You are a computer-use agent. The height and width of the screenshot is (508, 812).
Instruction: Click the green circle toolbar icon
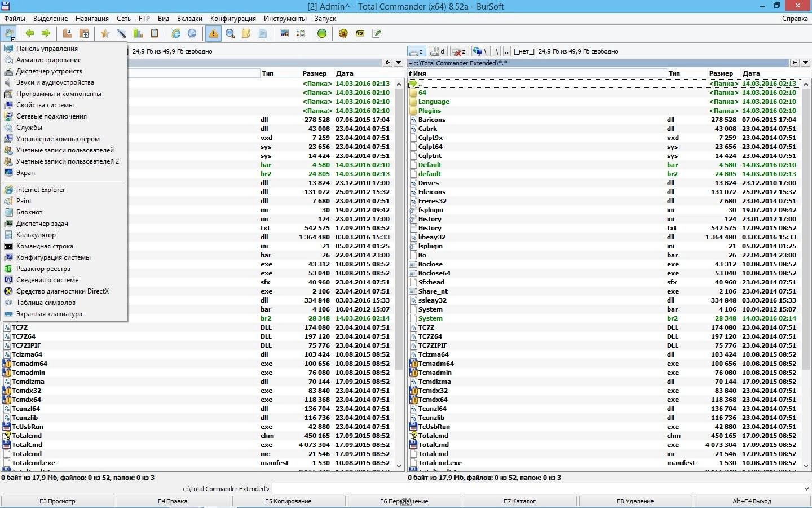[322, 33]
